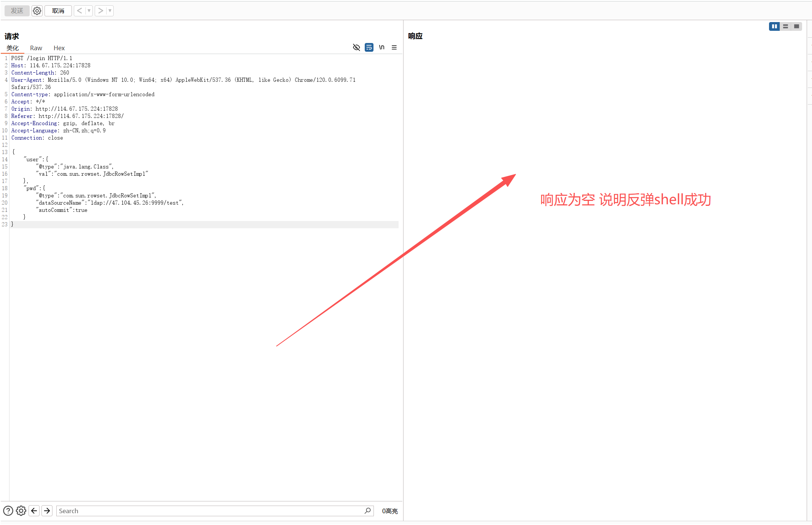Viewport: 812px width, 525px height.
Task: Select side-by-side layout icon
Action: 774,26
